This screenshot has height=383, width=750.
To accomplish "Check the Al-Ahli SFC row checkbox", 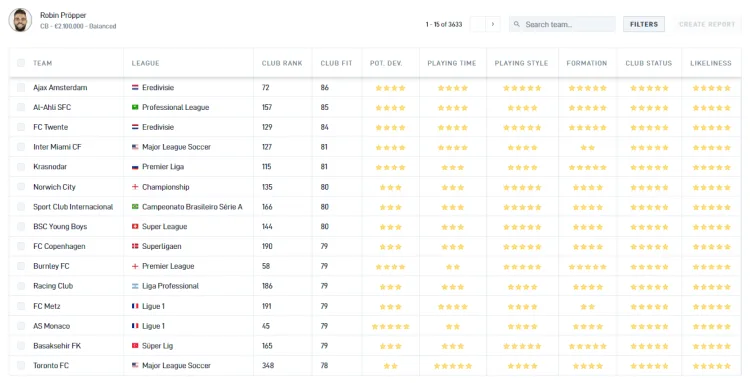I will pyautogui.click(x=21, y=108).
